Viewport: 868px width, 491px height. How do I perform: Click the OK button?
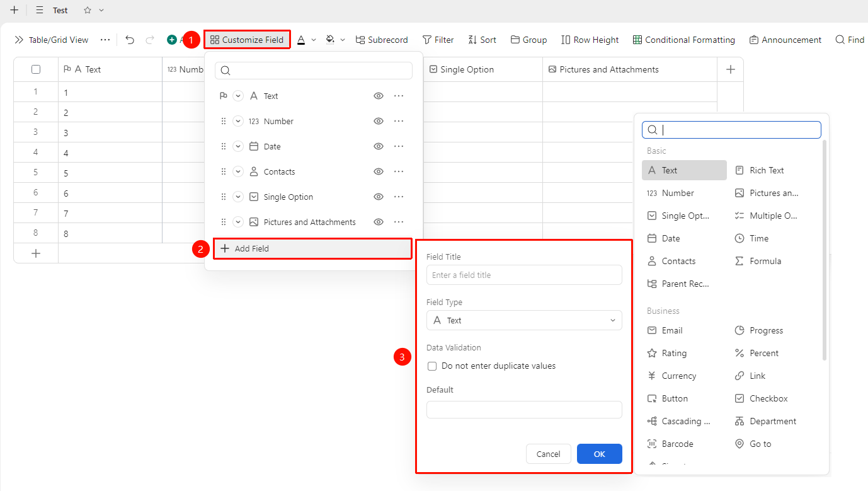[600, 454]
